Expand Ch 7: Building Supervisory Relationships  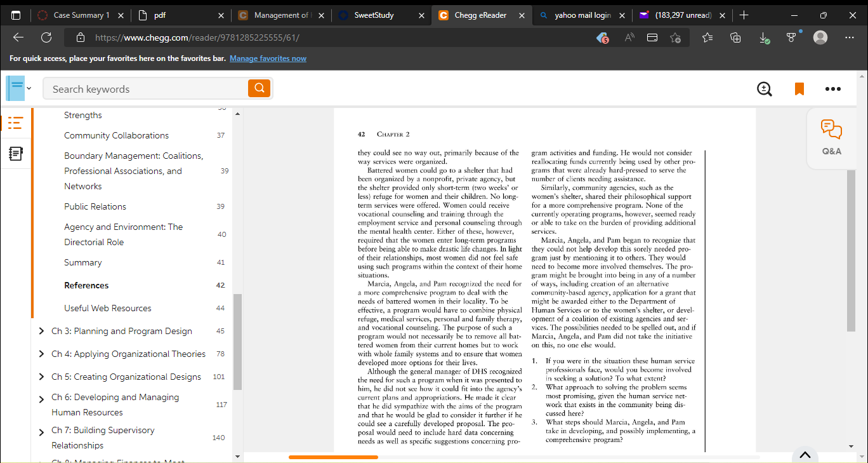pyautogui.click(x=42, y=431)
